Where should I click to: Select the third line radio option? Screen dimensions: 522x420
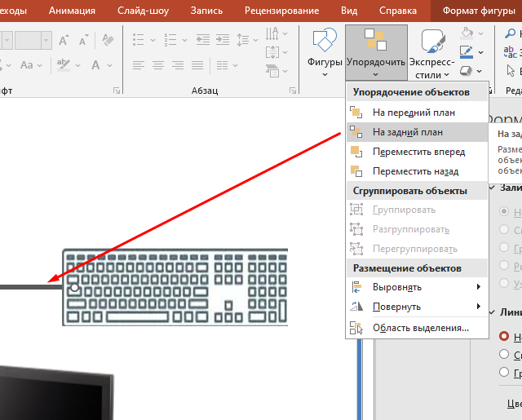[x=504, y=372]
